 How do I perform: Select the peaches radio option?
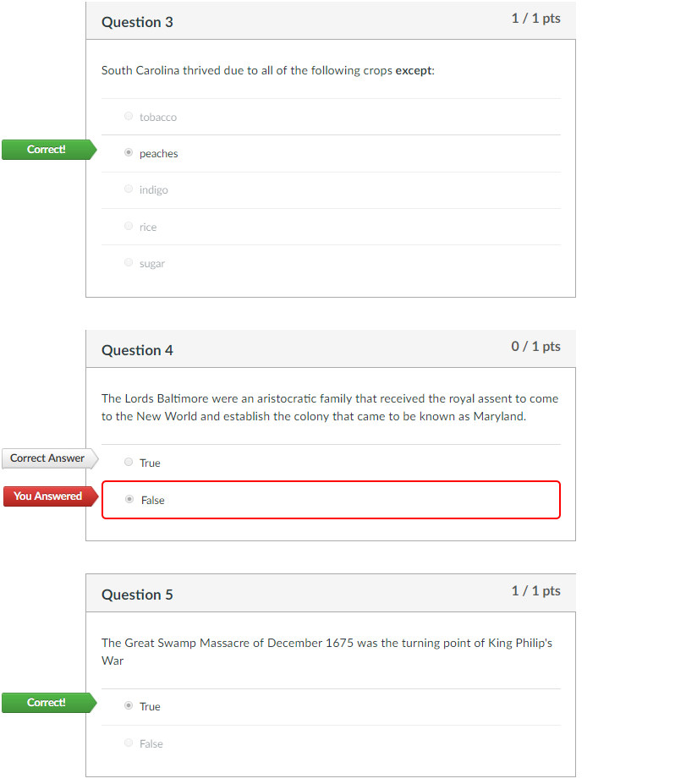point(129,152)
